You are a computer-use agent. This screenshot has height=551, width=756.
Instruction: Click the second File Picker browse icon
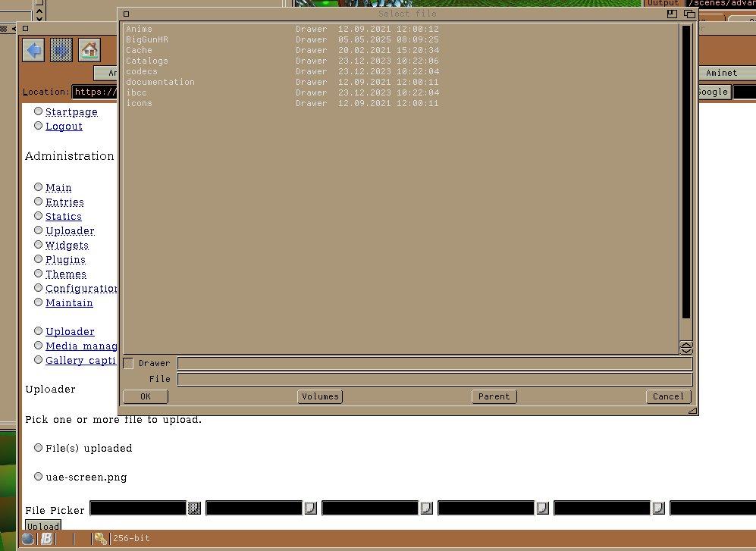tap(310, 508)
